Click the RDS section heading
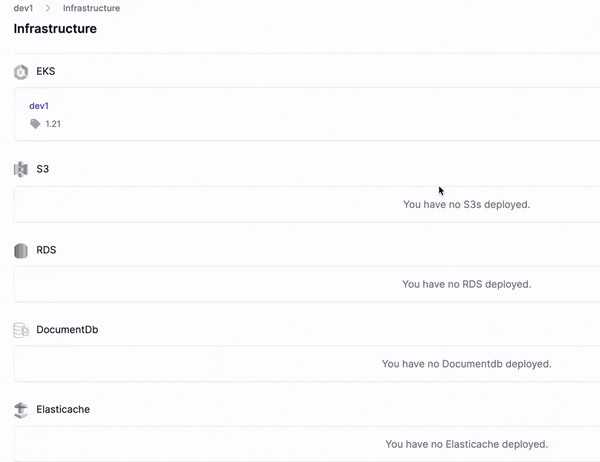This screenshot has height=462, width=600. point(46,250)
